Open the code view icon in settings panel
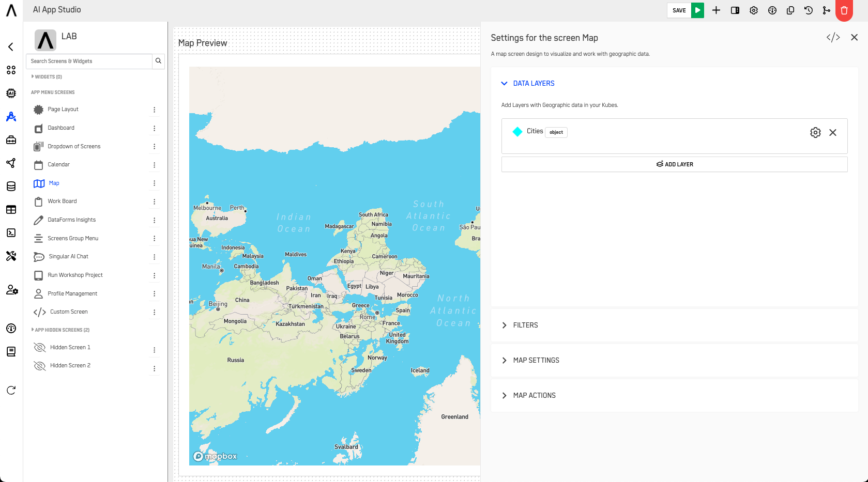The width and height of the screenshot is (868, 482). pyautogui.click(x=833, y=37)
